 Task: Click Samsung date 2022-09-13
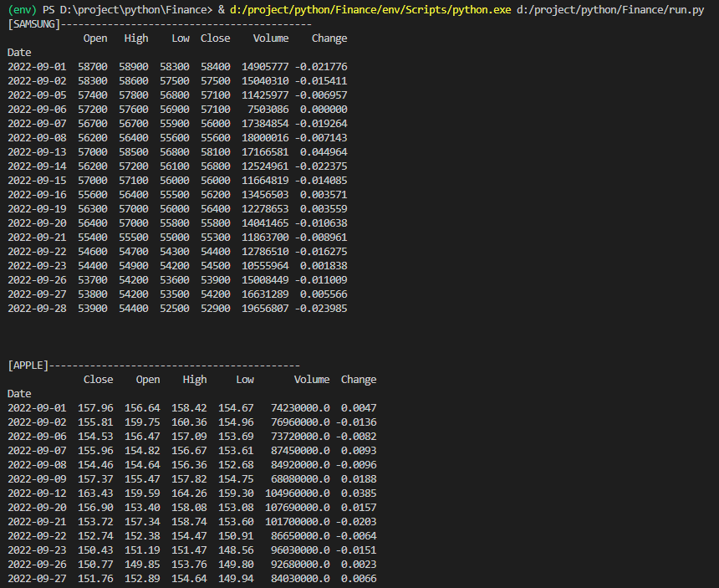click(37, 152)
